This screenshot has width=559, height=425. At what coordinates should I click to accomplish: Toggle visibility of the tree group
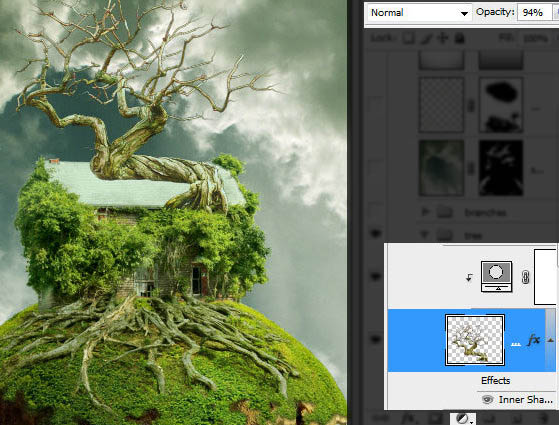click(375, 234)
